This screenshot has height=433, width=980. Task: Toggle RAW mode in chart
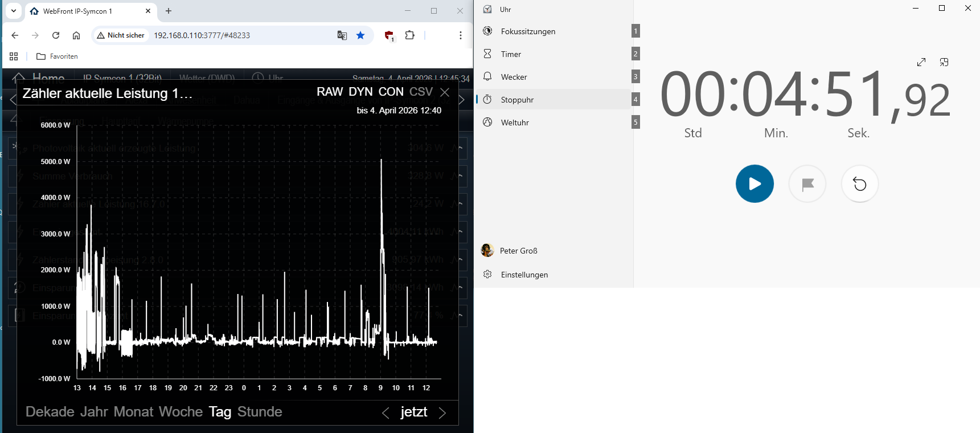(330, 92)
